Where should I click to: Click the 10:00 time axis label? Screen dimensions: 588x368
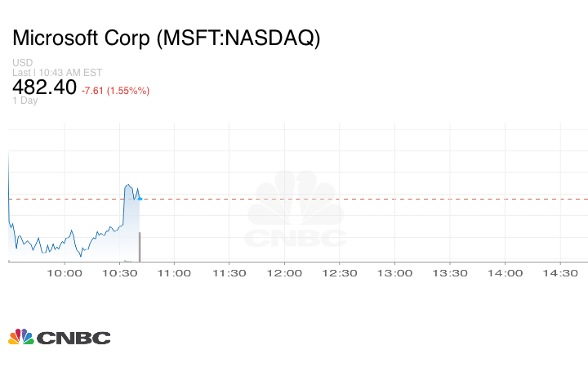tap(64, 273)
